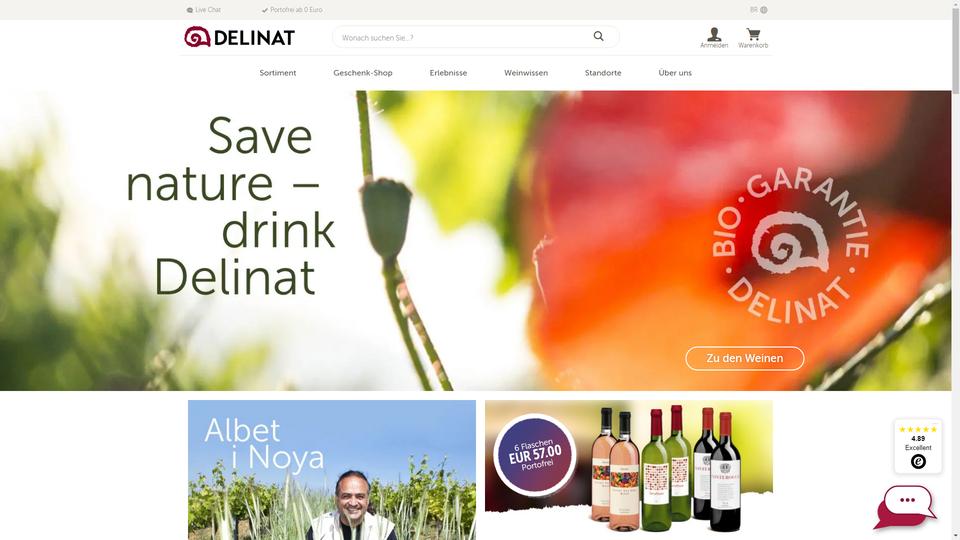960x540 pixels.
Task: Go to the Erlebnisse menu item
Action: [x=448, y=73]
